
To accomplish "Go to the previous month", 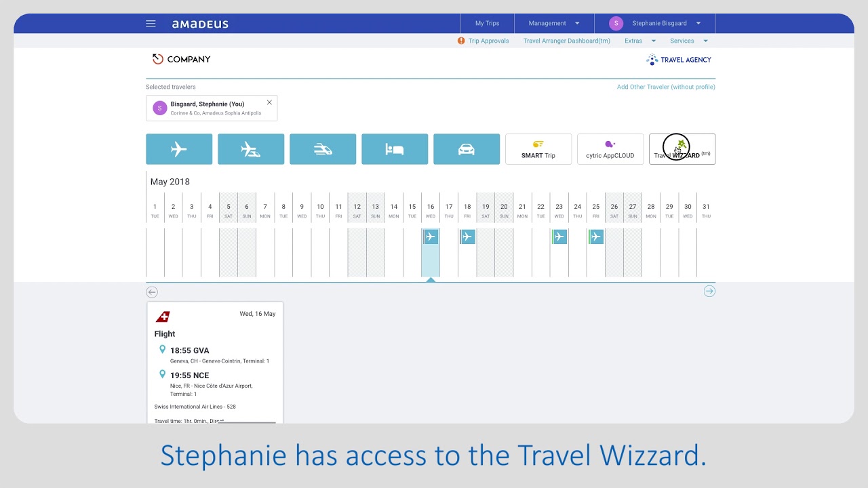I will pos(152,292).
